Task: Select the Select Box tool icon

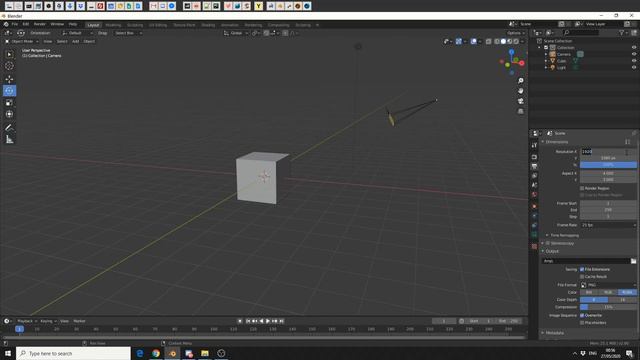Action: tap(9, 54)
